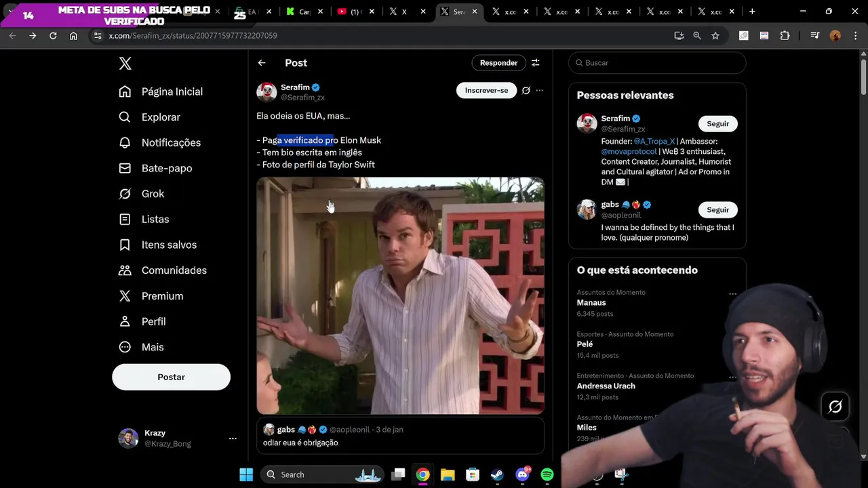
Task: Go to browser home page button
Action: (x=73, y=35)
